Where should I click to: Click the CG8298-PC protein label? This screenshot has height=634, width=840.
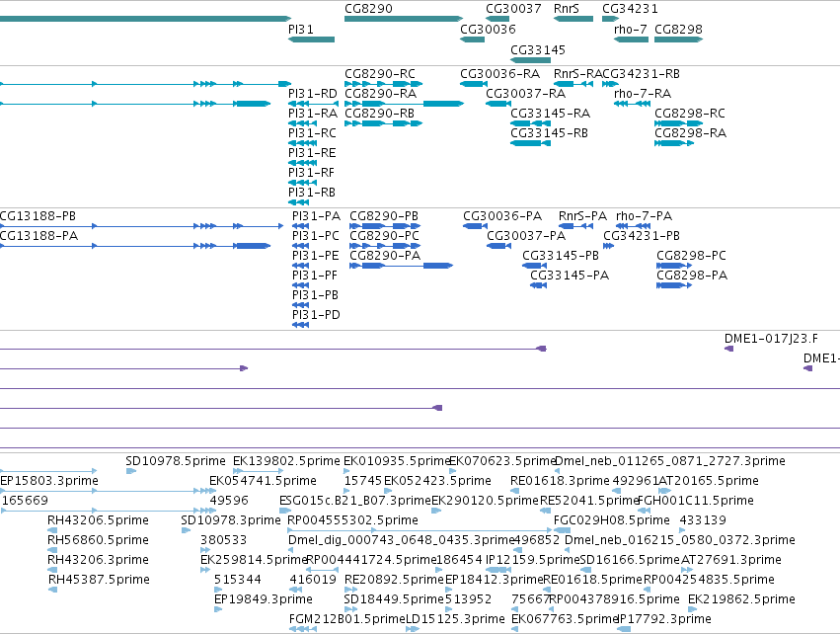[692, 256]
